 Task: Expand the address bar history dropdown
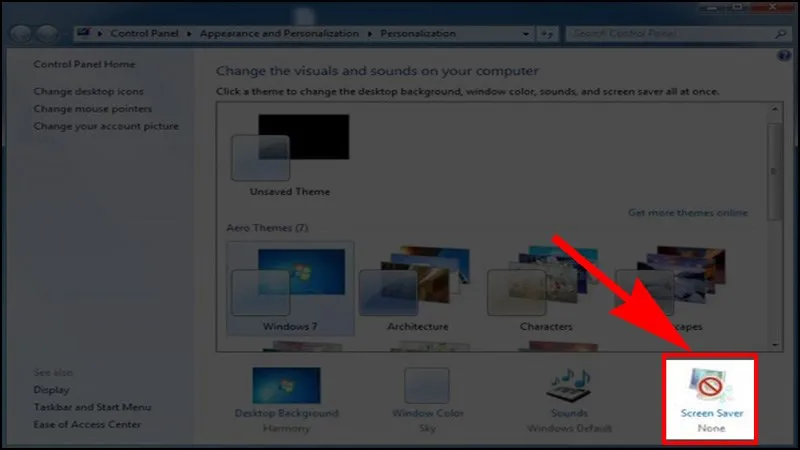[x=527, y=33]
